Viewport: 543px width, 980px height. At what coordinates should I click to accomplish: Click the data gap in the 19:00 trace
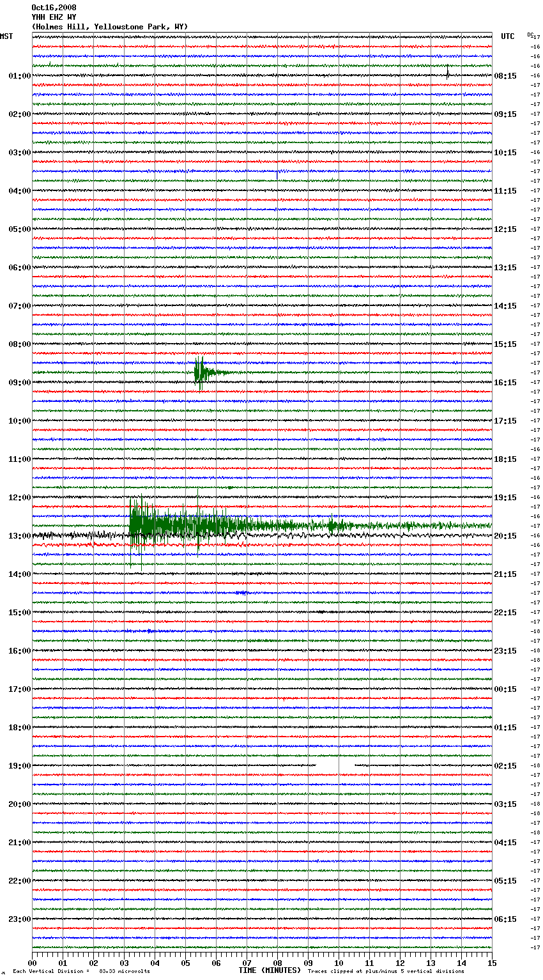point(335,765)
